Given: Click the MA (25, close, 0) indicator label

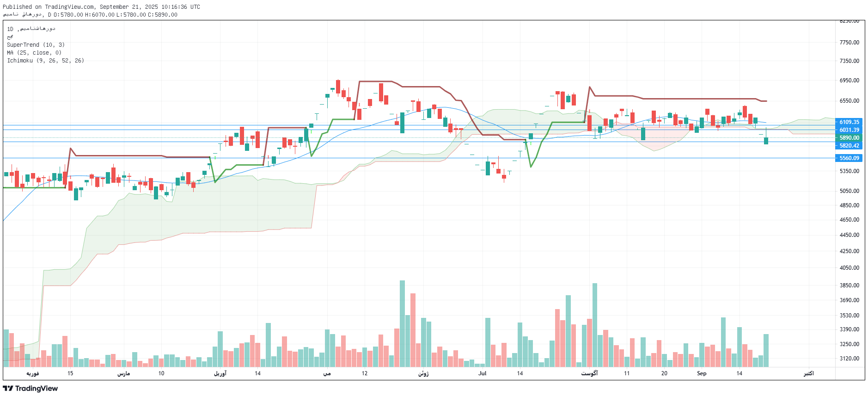Looking at the screenshot, I should pos(34,53).
